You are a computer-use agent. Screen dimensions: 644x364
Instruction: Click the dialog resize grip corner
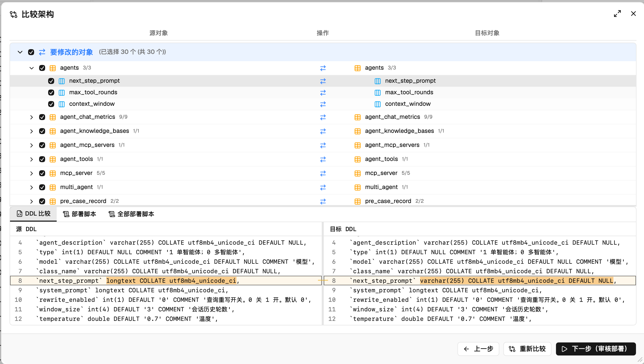[x=640, y=360]
